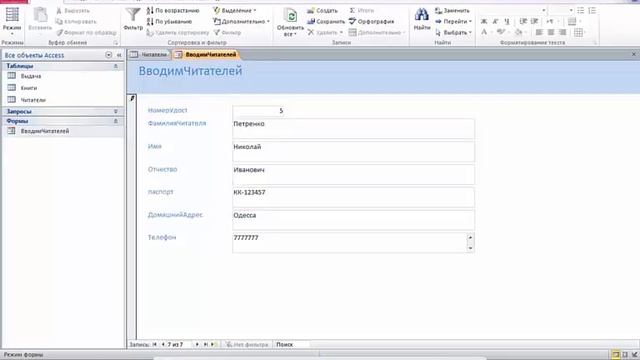Click the Вставить paste icon
Screen dimensions: 640x360
40,19
